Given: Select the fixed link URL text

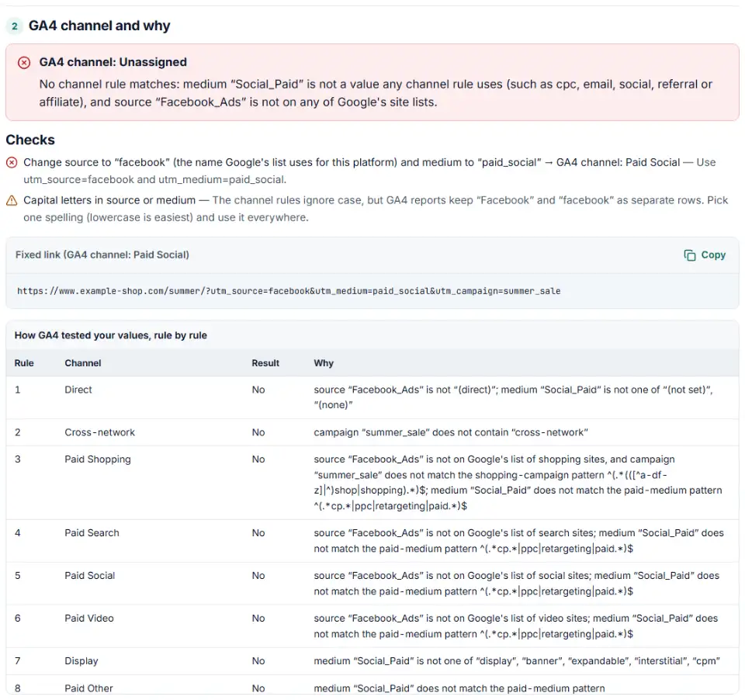Looking at the screenshot, I should (289, 291).
